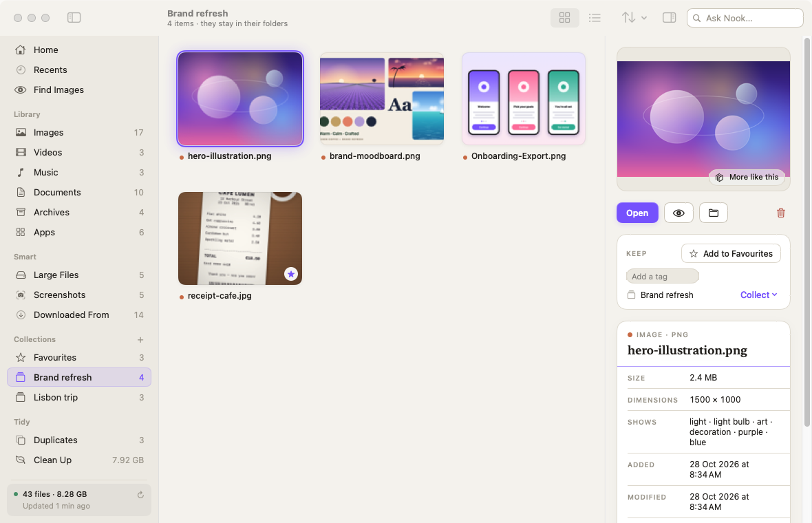This screenshot has height=523, width=812.
Task: Click the inspector scrollbar
Action: point(806,232)
